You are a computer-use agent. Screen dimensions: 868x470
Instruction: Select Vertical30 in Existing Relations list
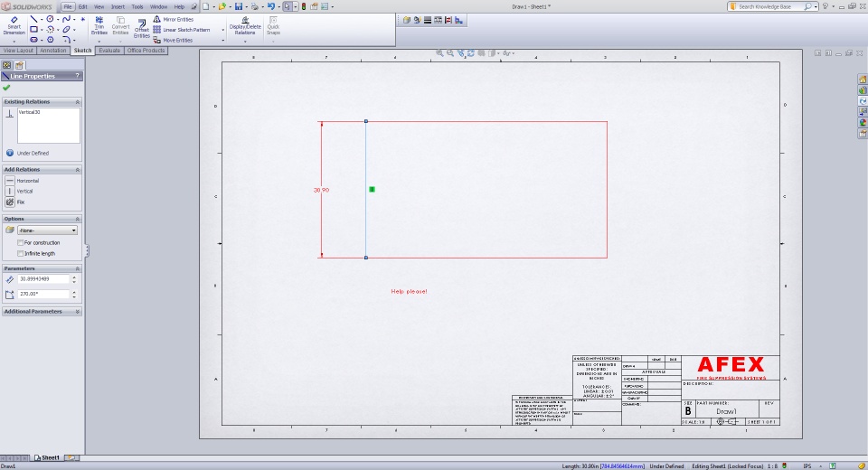29,112
